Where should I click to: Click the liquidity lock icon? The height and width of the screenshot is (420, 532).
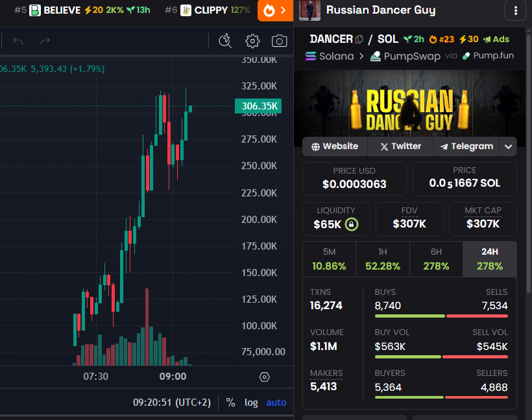352,224
